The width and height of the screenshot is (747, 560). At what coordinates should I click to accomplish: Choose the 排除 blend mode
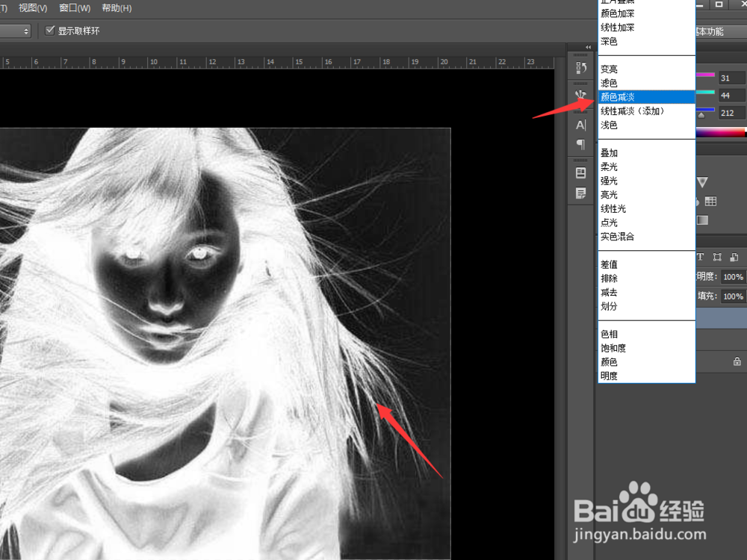coord(646,278)
